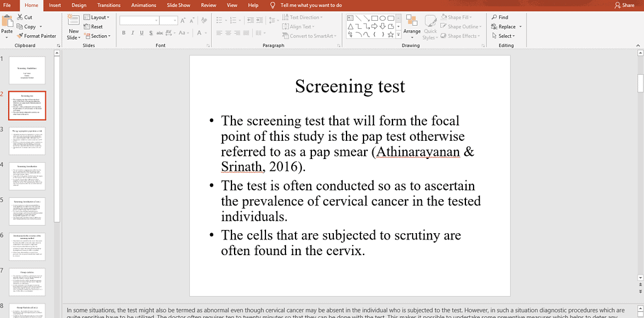The image size is (644, 318).
Task: Activate the Format Painter brush
Action: [36, 36]
